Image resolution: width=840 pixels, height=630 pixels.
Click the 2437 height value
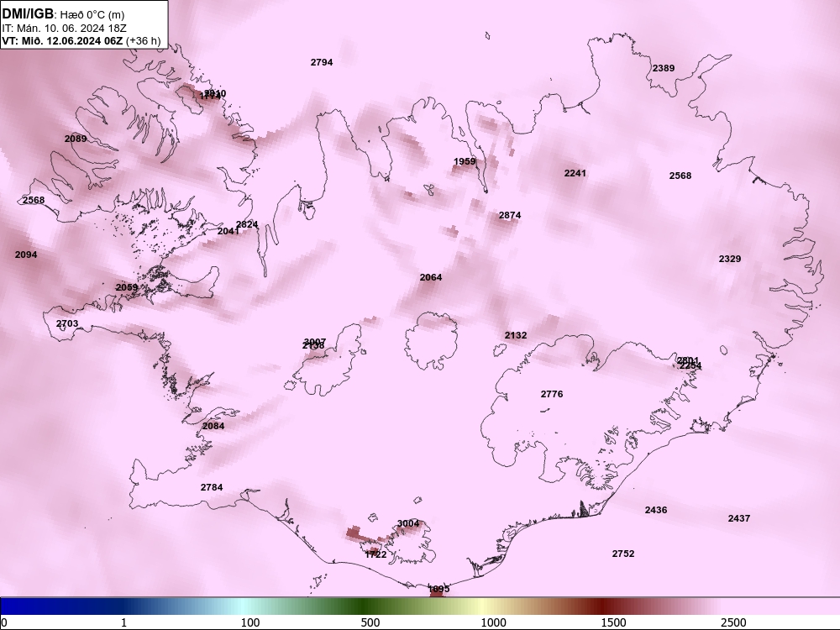[738, 518]
